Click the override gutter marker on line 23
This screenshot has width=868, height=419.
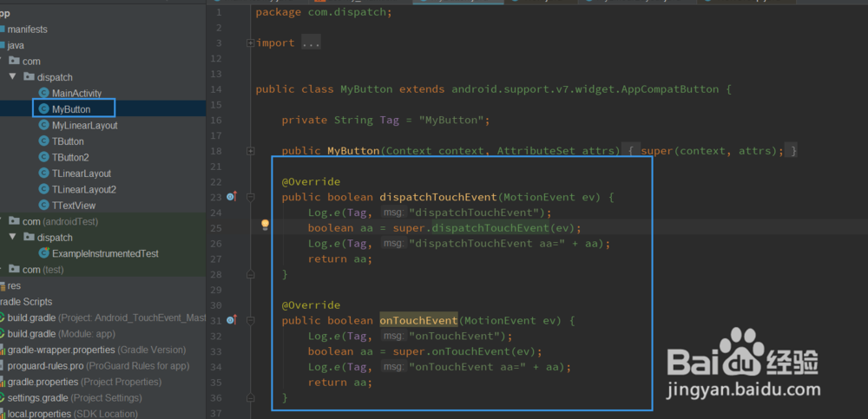[x=232, y=197]
